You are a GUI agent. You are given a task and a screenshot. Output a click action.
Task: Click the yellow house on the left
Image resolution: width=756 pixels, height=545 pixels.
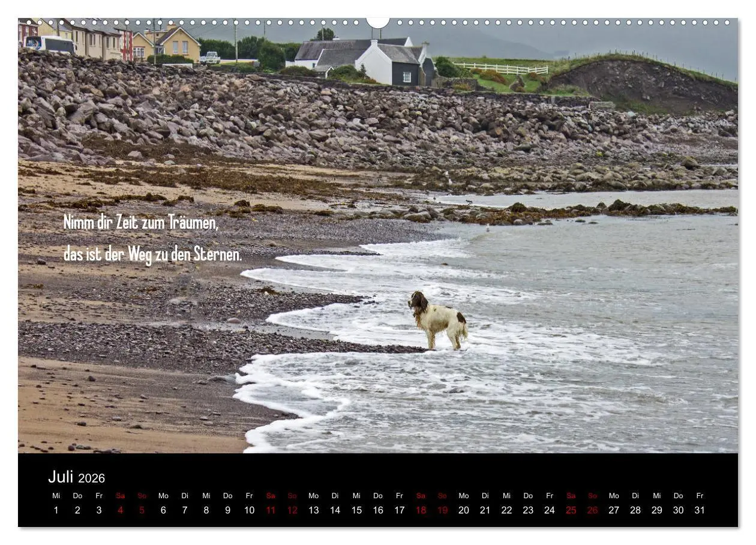tap(176, 44)
